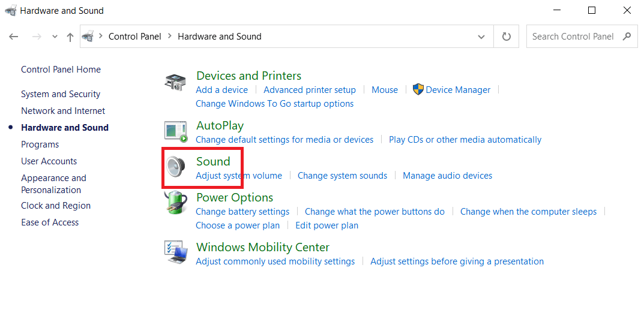Select System and Security in the sidebar

pos(61,94)
